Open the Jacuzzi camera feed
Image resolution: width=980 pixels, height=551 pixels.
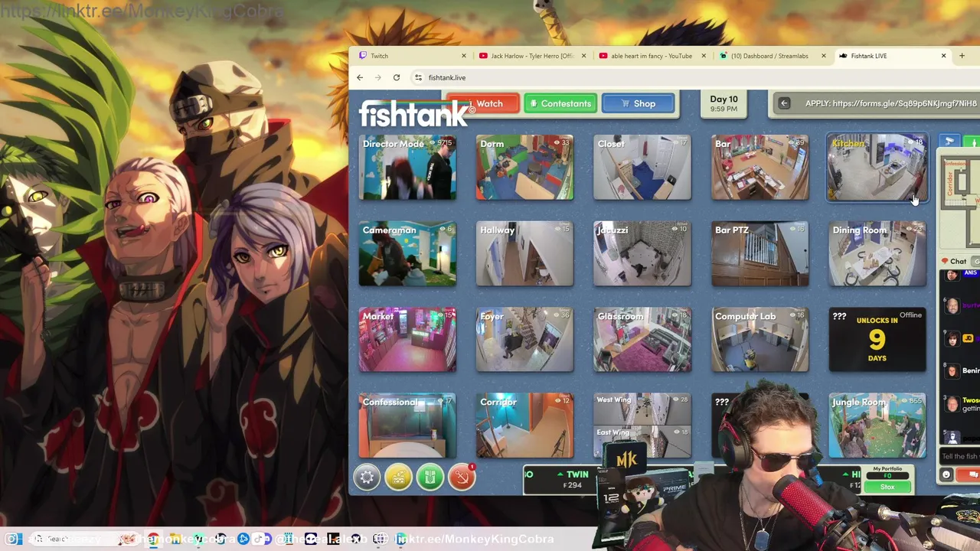click(x=642, y=254)
